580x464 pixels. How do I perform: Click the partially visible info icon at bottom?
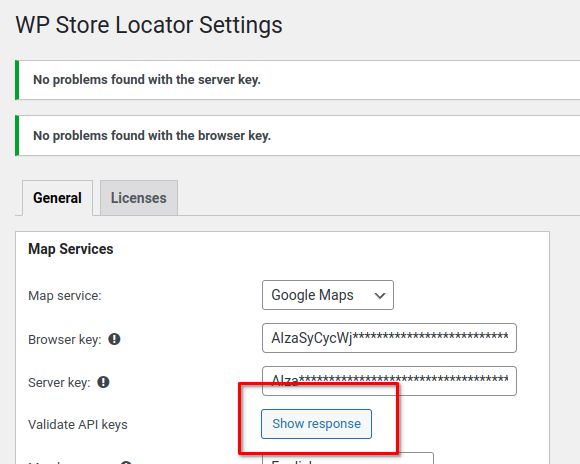point(126,462)
